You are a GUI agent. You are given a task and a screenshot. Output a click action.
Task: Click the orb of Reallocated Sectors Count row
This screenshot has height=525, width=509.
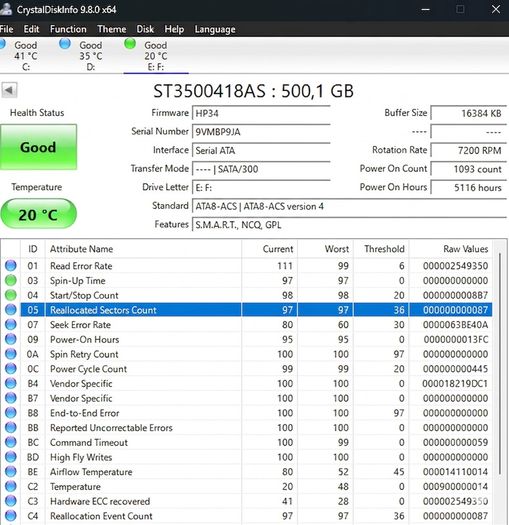11,310
